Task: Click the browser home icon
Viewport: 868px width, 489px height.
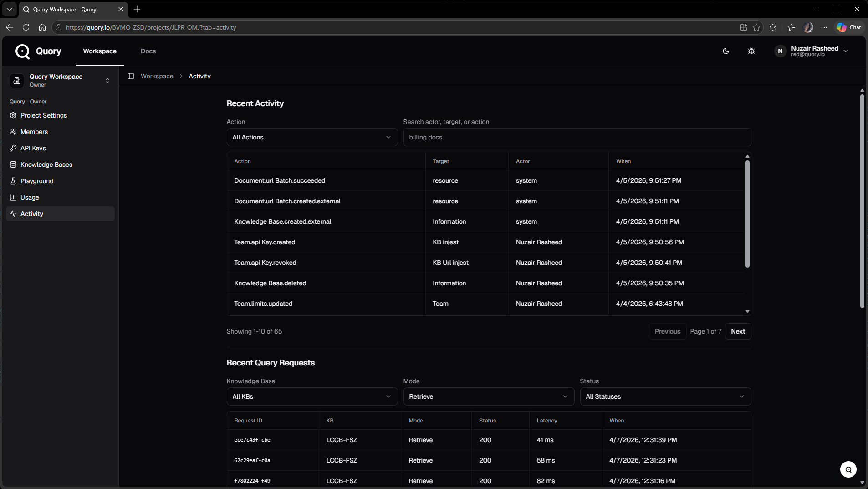Action: (42, 27)
